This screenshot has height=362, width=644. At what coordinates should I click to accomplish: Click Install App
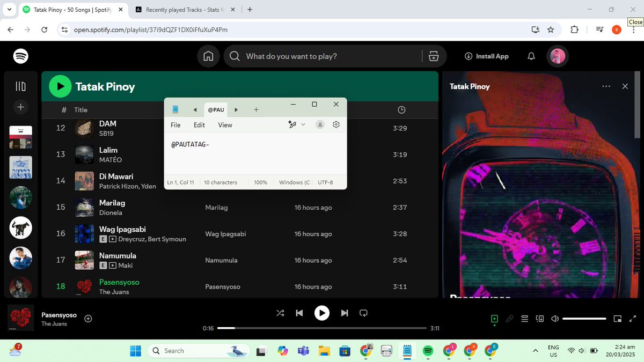point(486,56)
